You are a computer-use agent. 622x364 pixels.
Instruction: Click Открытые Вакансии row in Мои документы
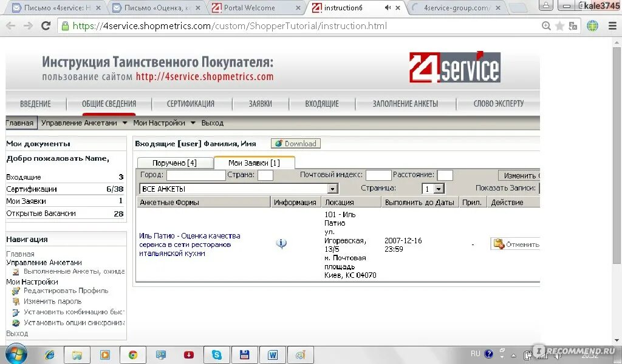[x=65, y=214]
